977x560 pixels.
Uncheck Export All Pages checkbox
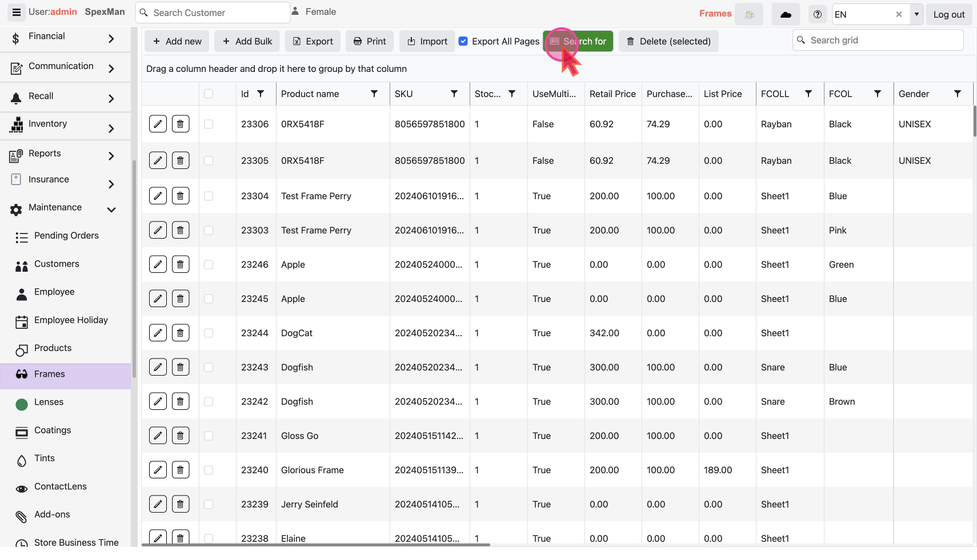(463, 41)
